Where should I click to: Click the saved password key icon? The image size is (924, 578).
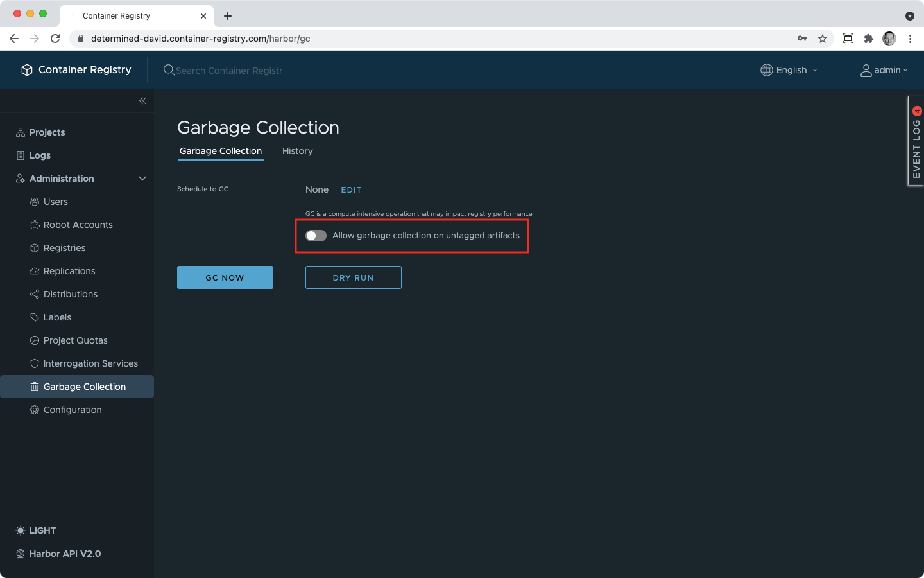802,39
